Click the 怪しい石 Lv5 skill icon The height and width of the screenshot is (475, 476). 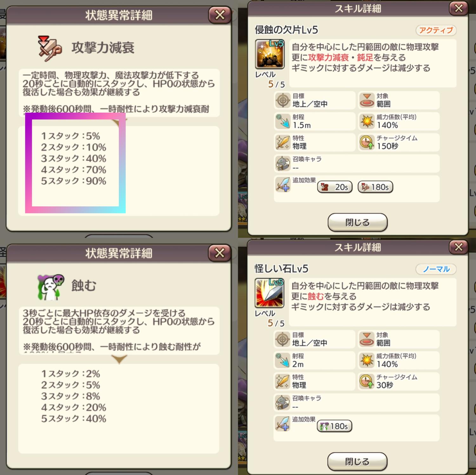[x=269, y=293]
